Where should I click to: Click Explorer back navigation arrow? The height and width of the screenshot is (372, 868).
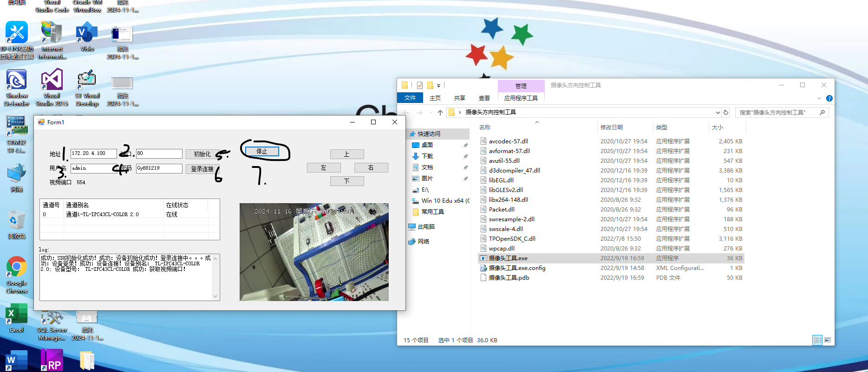pyautogui.click(x=406, y=113)
